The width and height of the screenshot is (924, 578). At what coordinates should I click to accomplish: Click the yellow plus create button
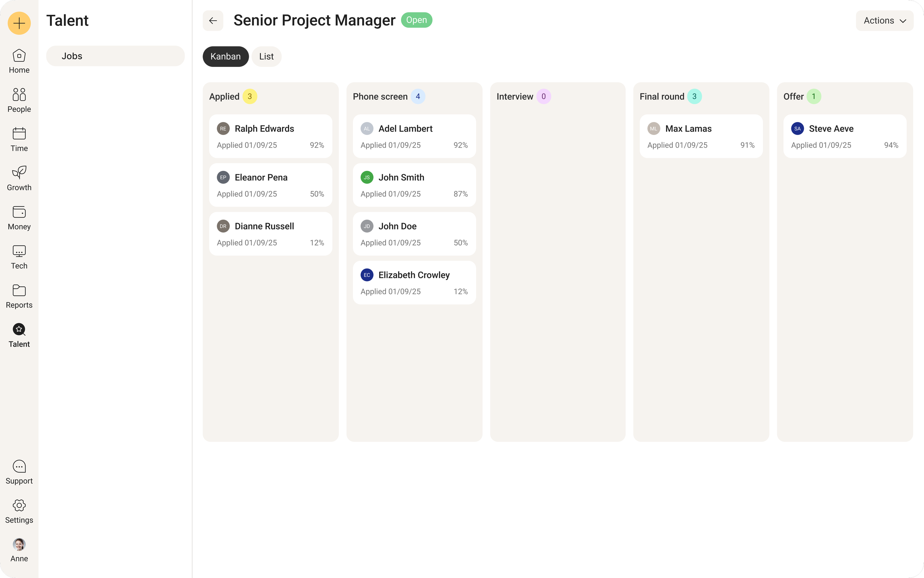click(19, 23)
